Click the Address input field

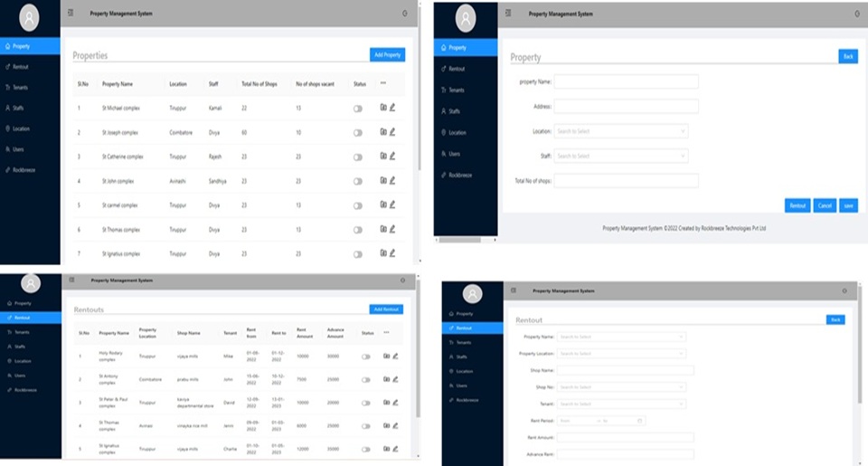coord(626,106)
